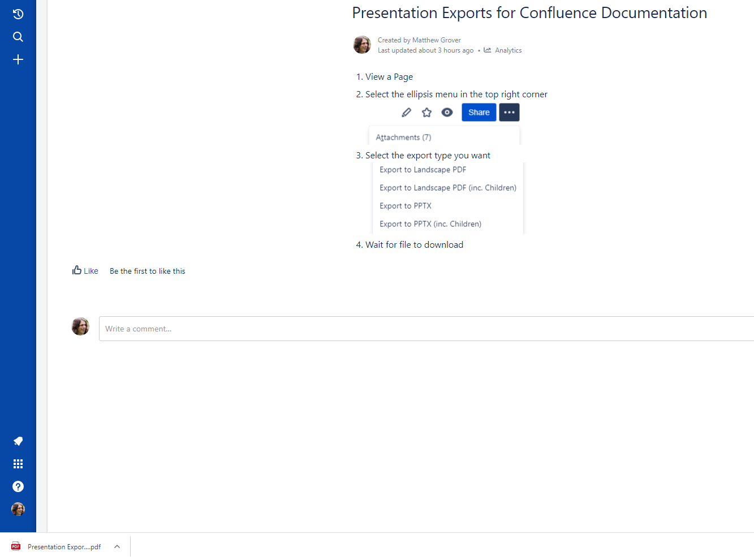The height and width of the screenshot is (560, 754).
Task: Open the Analytics link
Action: (509, 50)
